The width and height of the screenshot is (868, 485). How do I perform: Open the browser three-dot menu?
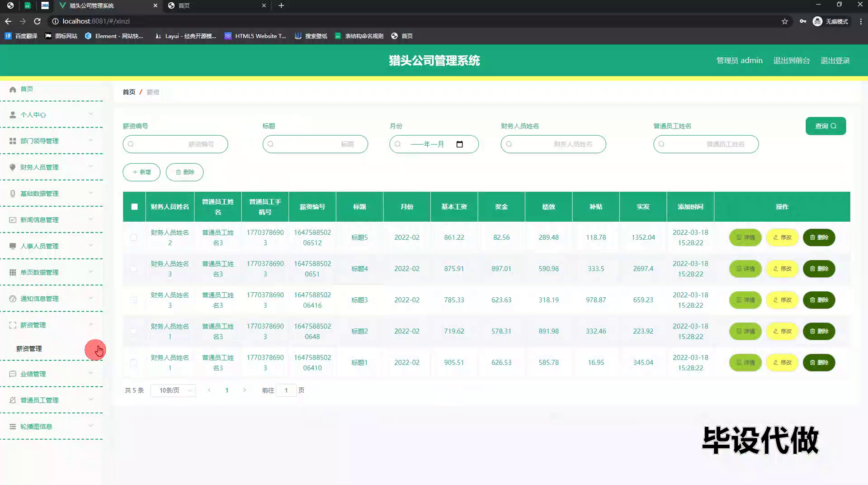(861, 21)
